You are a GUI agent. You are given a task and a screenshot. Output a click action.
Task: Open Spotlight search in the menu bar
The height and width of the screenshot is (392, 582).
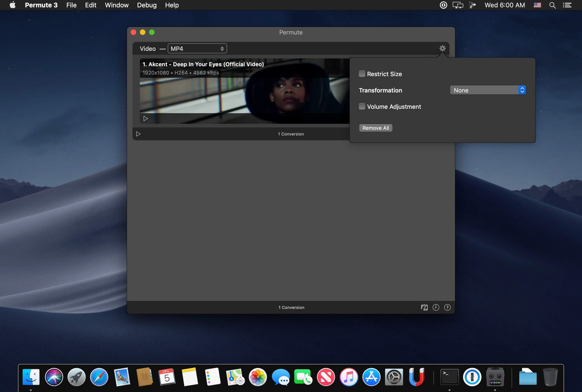tap(552, 5)
